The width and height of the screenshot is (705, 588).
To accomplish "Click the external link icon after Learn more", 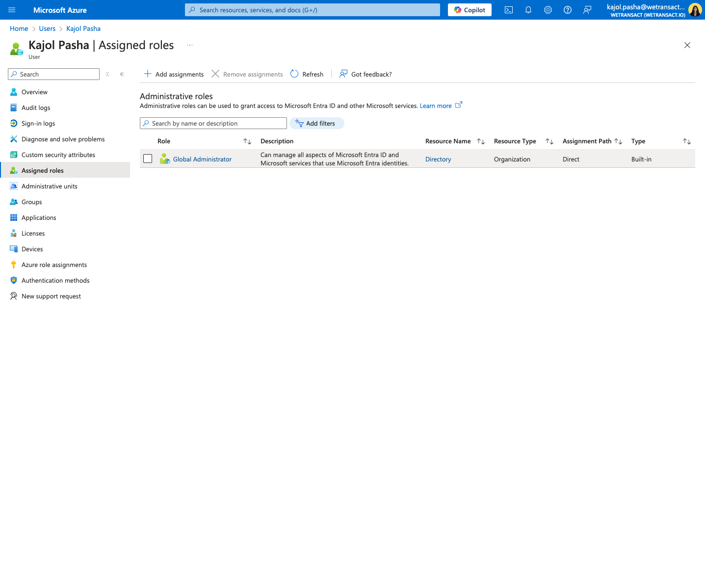I will (x=459, y=105).
